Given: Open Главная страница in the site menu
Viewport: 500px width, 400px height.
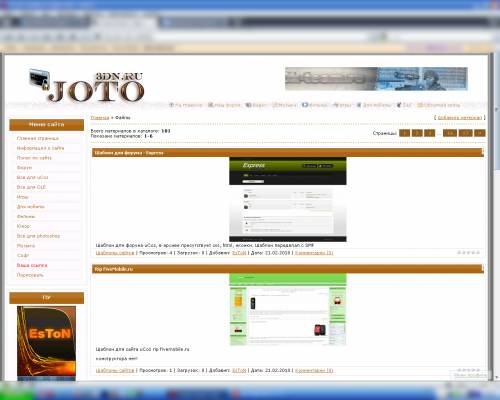Looking at the screenshot, I should (x=38, y=138).
